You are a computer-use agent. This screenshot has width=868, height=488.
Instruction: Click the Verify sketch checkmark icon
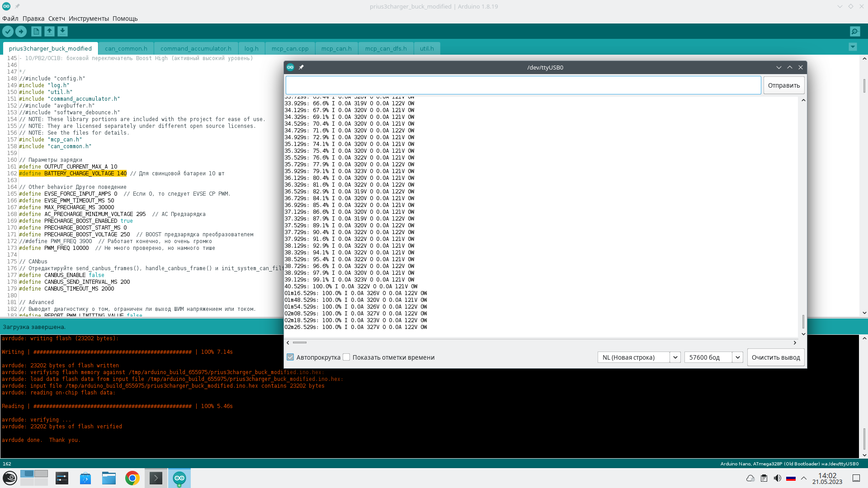pos(8,31)
